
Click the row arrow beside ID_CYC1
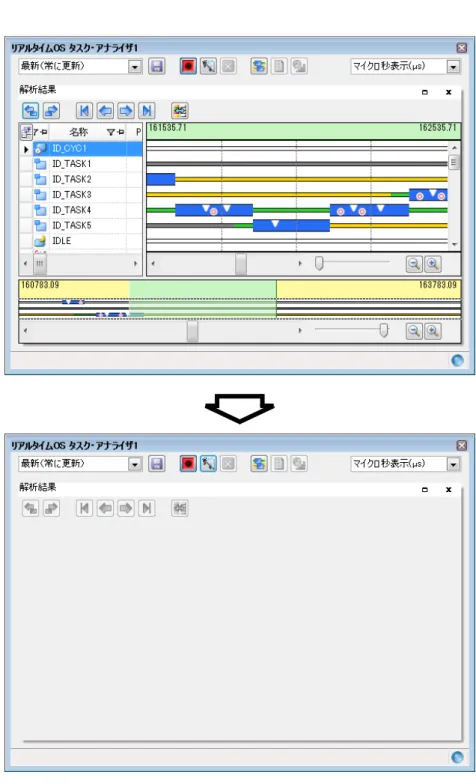(26, 149)
